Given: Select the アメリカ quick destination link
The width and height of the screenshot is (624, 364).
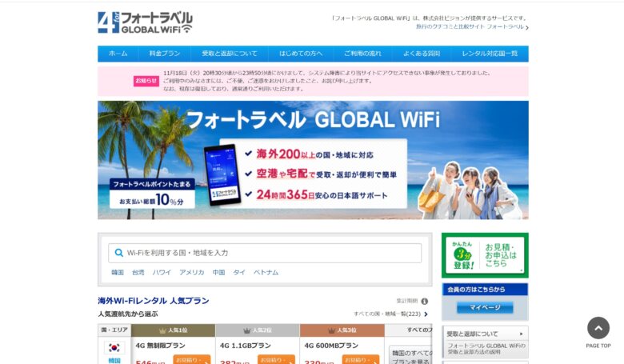Looking at the screenshot, I should click(191, 273).
